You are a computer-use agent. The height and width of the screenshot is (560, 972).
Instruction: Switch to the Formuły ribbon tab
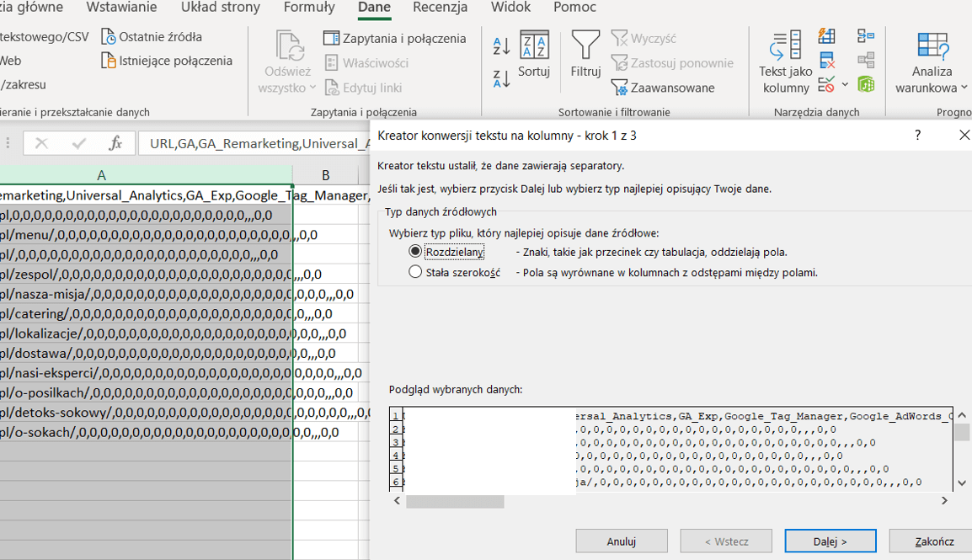[x=309, y=8]
